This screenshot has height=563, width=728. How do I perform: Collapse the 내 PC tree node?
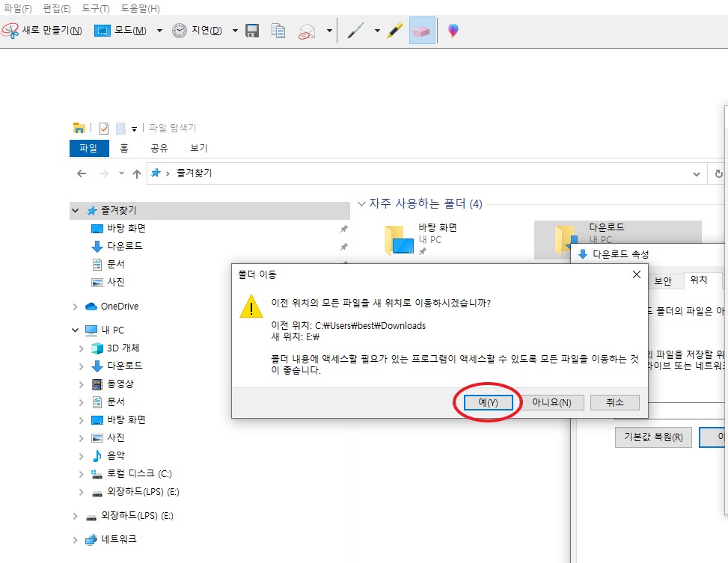click(x=76, y=330)
